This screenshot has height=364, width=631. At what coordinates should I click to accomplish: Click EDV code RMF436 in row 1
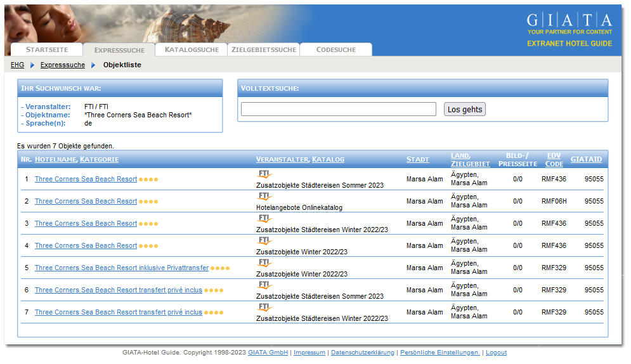(x=554, y=179)
